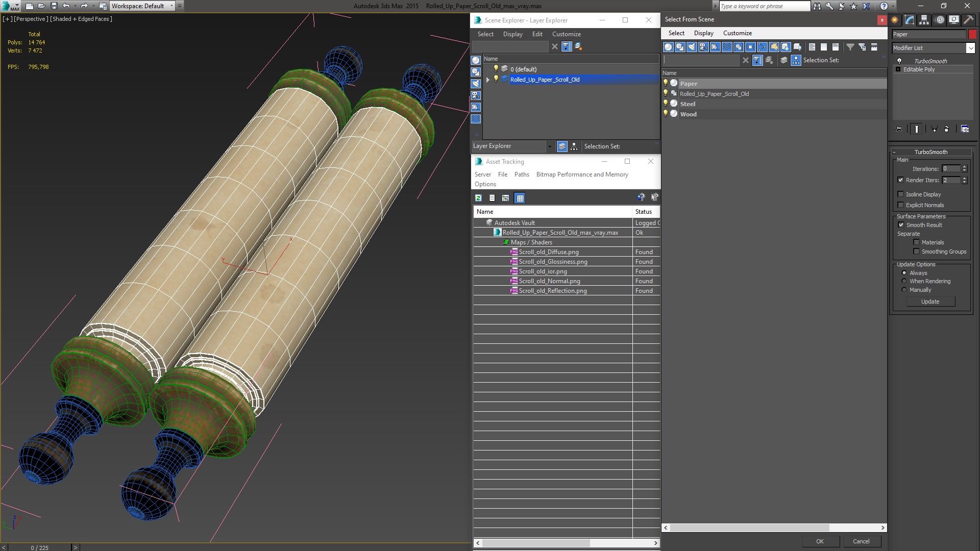Enable Isoline Display checkbox

(x=901, y=194)
